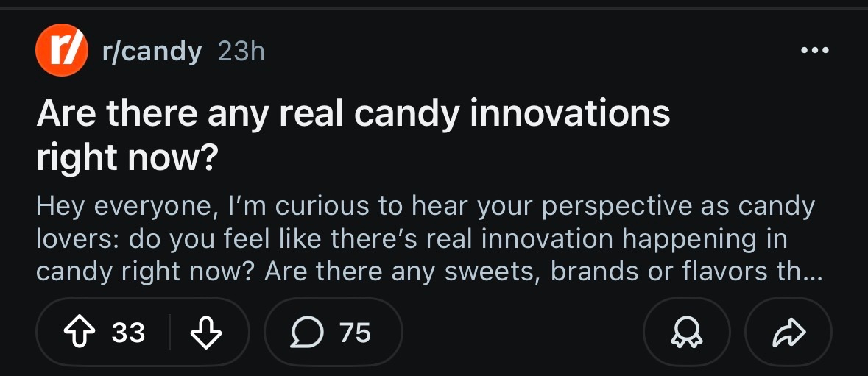
Task: Give an award using the award icon
Action: [x=686, y=333]
